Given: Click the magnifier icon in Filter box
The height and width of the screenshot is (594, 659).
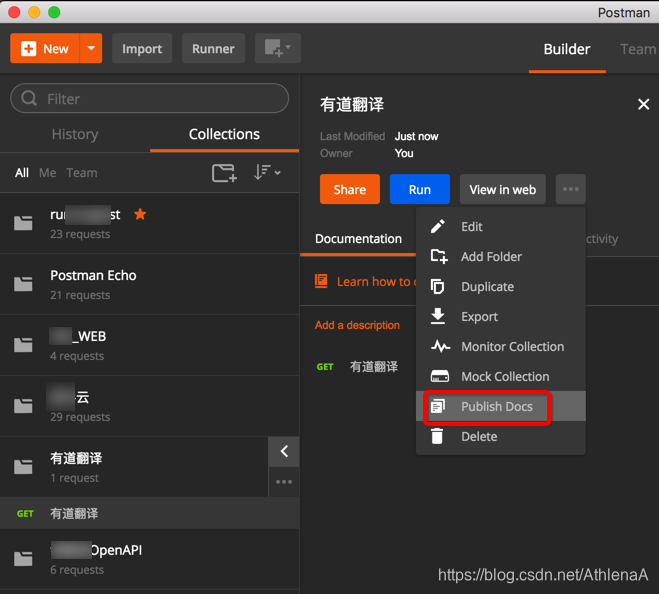Looking at the screenshot, I should point(29,98).
